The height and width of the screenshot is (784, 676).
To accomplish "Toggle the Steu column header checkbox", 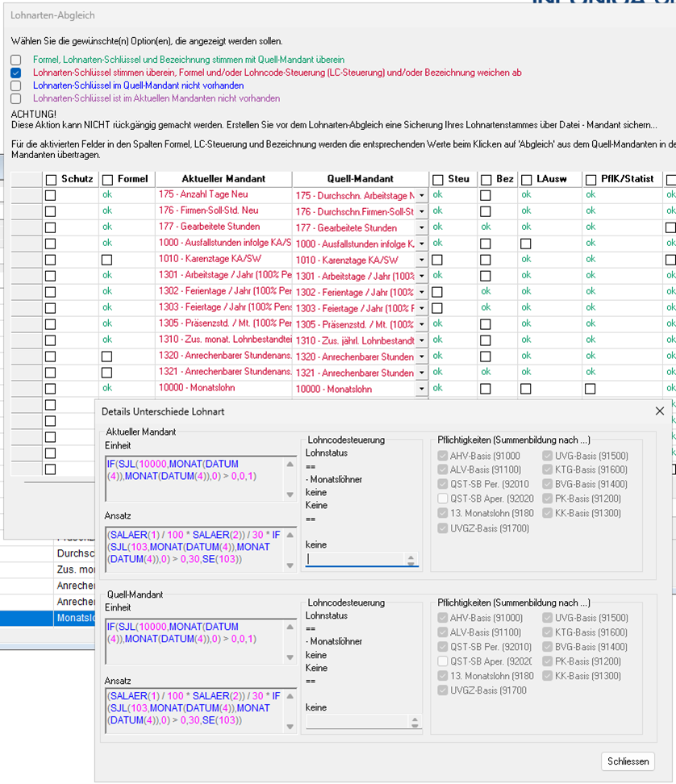I will [438, 180].
